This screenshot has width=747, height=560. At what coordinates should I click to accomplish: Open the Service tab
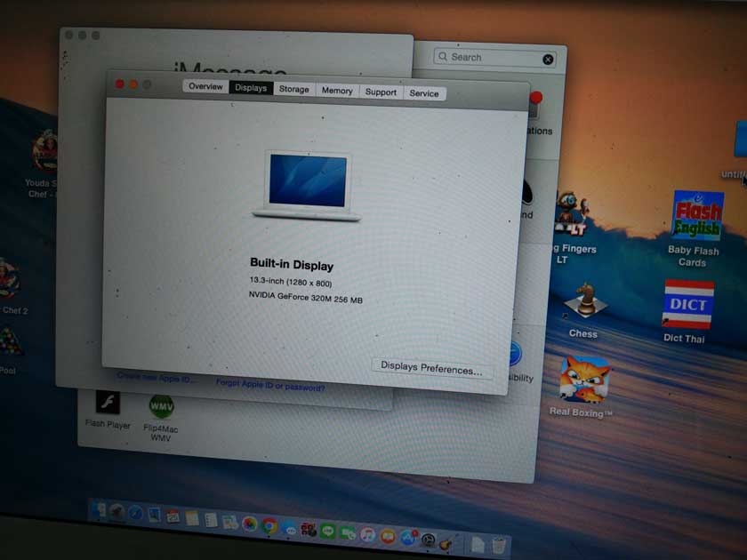pos(424,93)
